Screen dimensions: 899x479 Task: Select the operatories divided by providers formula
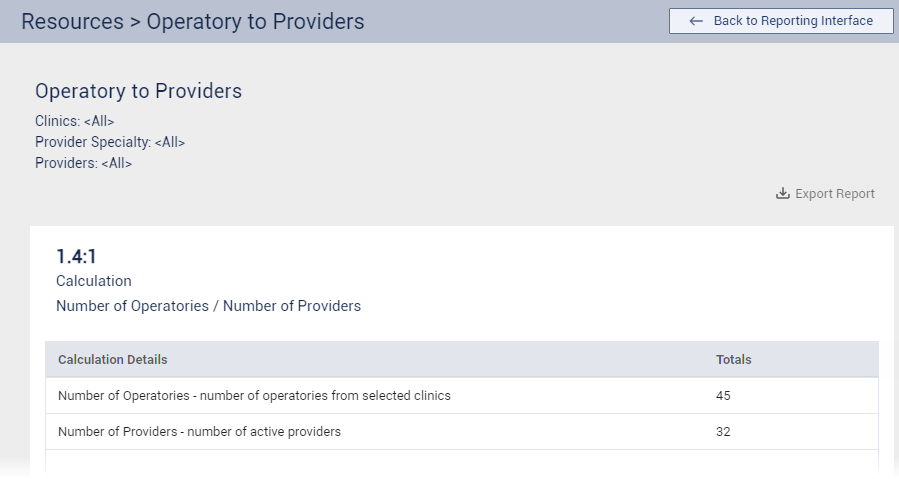point(208,306)
